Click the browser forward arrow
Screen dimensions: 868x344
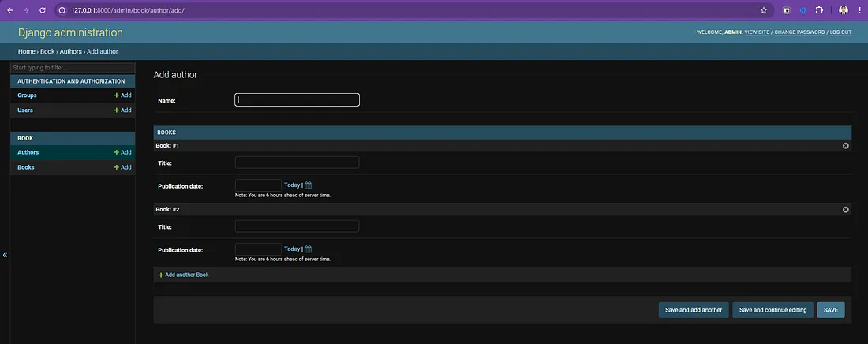tap(26, 10)
